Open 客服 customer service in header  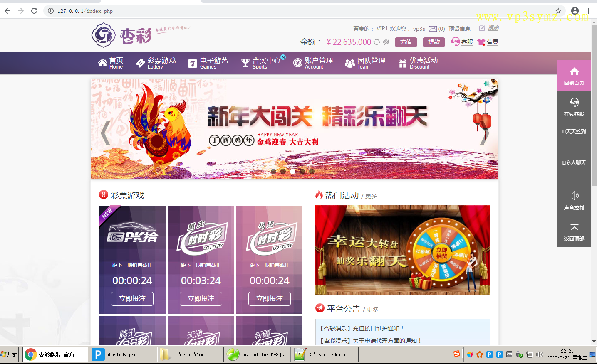click(x=462, y=42)
